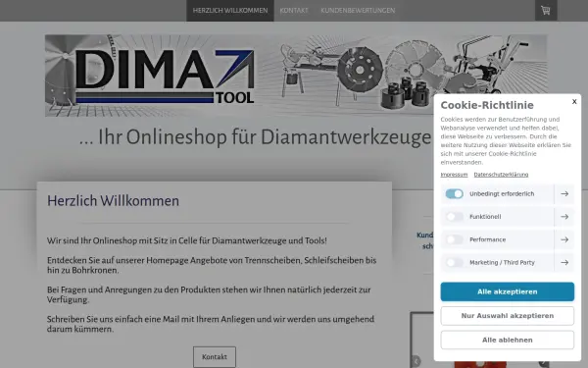Screen dimensions: 588x368
Task: Toggle the Unbedingt erforderlich switch
Action: click(454, 193)
